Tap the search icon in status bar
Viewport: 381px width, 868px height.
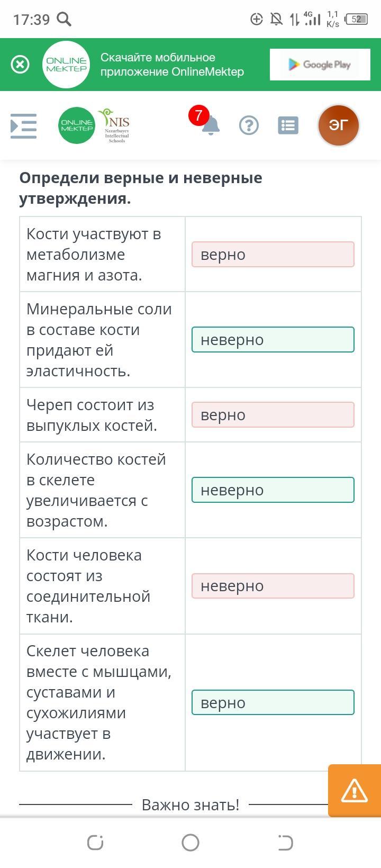[64, 20]
